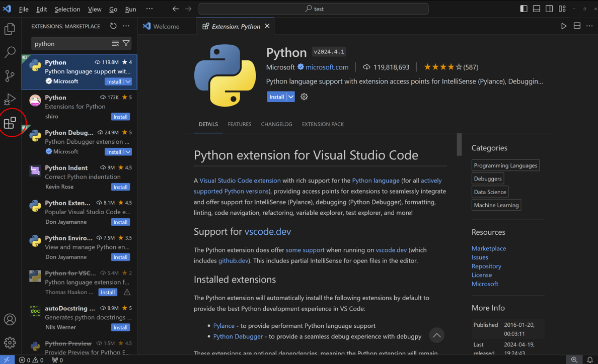
Task: Go forward in navigation history
Action: [188, 9]
